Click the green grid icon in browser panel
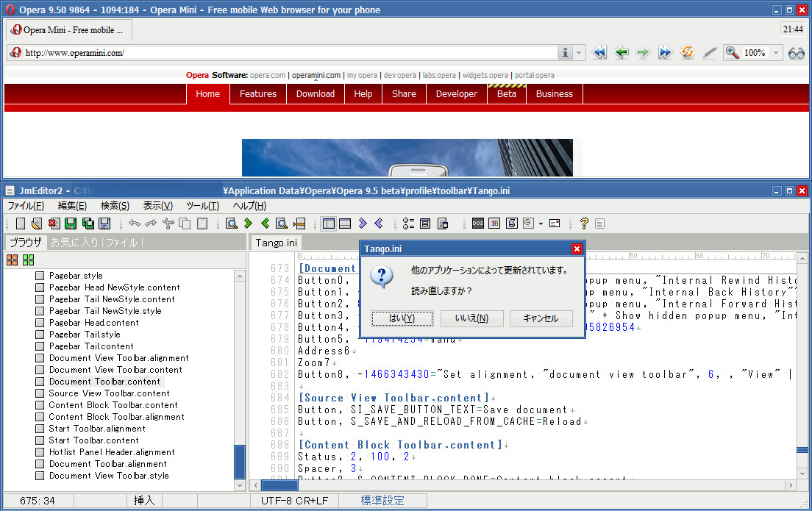The height and width of the screenshot is (511, 812). [x=29, y=260]
